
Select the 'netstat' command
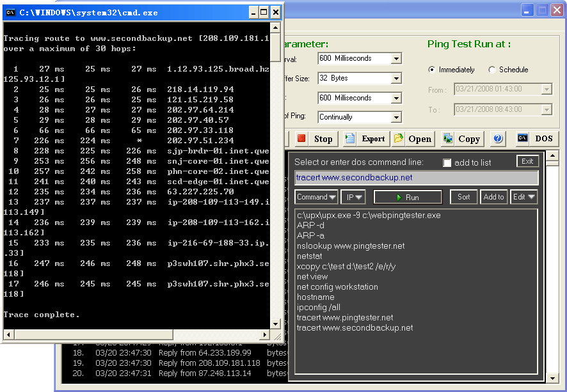click(309, 256)
